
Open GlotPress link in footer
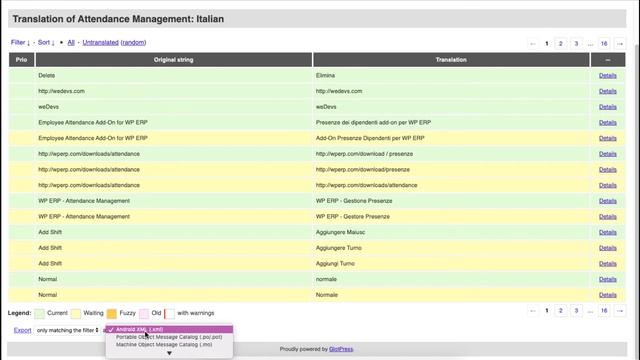pyautogui.click(x=341, y=349)
